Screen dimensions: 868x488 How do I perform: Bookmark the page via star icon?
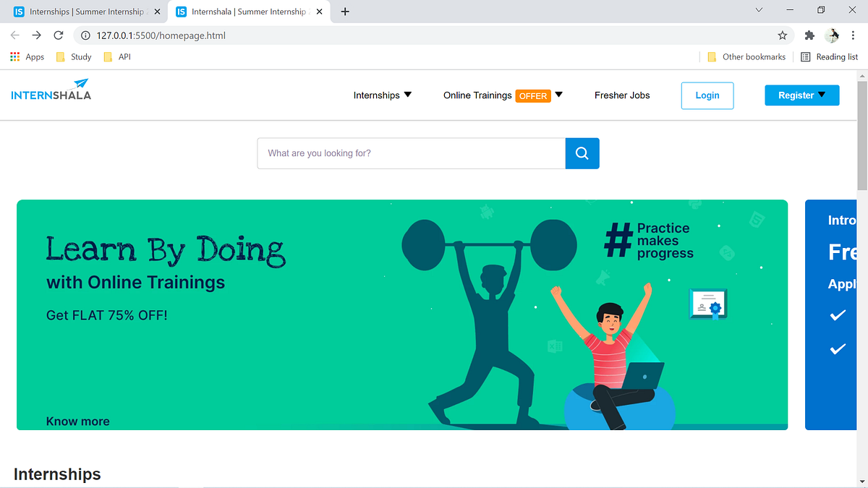click(x=783, y=35)
